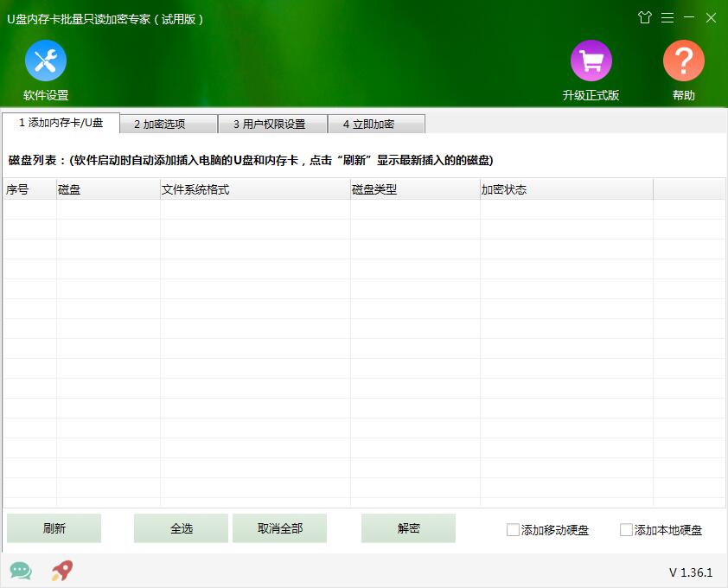728x588 pixels.
Task: Click the chat feedback icon at bottom left
Action: pyautogui.click(x=20, y=571)
